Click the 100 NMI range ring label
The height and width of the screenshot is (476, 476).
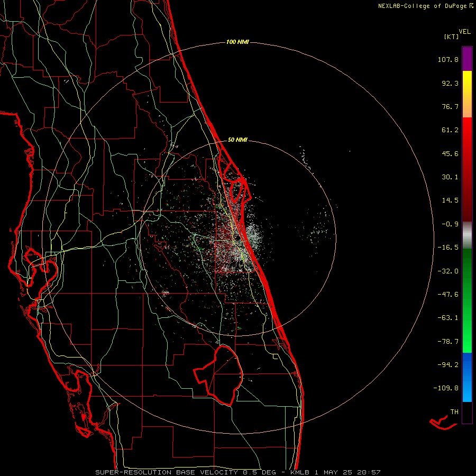click(237, 42)
